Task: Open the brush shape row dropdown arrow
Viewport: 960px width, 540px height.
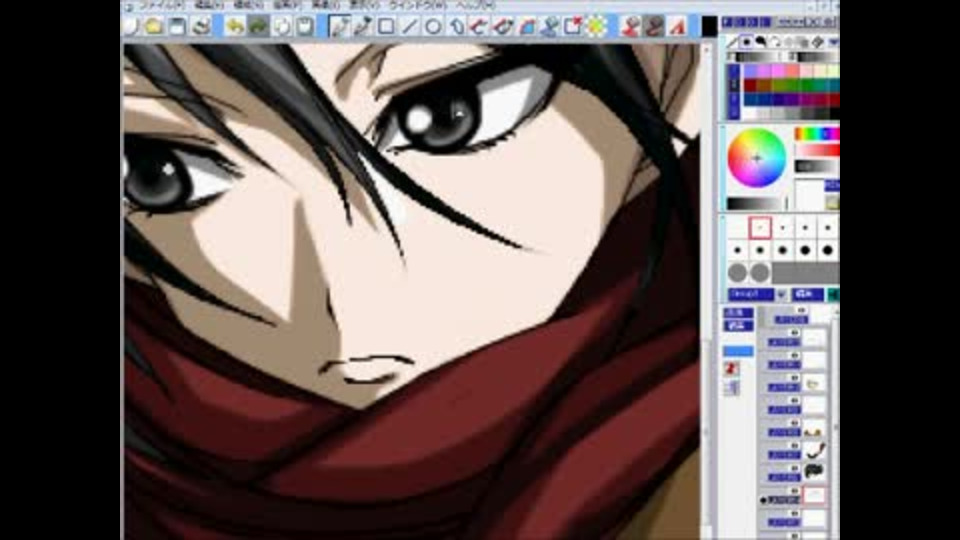Action: click(x=833, y=42)
